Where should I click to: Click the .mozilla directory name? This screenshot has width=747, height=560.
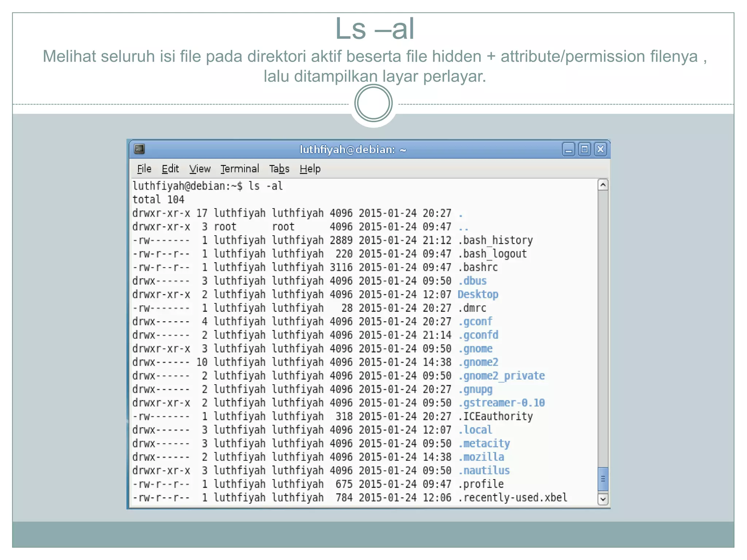pos(481,457)
